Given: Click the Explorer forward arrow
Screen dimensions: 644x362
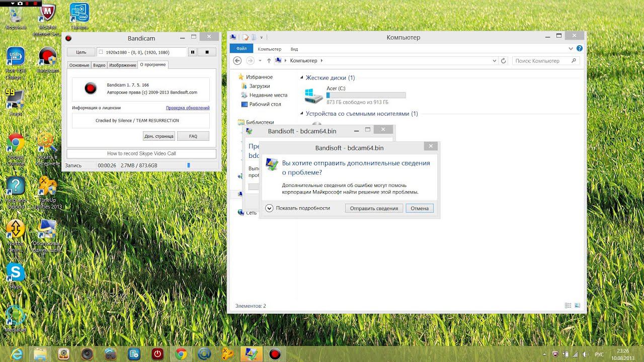Looking at the screenshot, I should coord(250,61).
